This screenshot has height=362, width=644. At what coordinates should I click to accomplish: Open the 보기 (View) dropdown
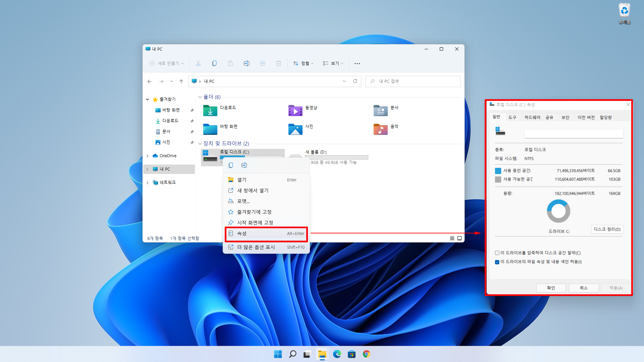333,63
